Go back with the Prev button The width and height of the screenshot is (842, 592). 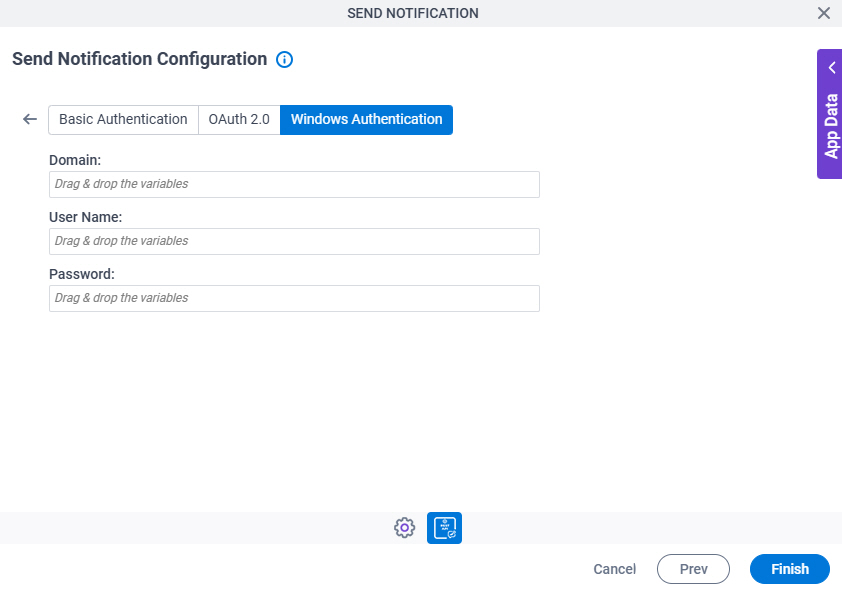tap(693, 569)
